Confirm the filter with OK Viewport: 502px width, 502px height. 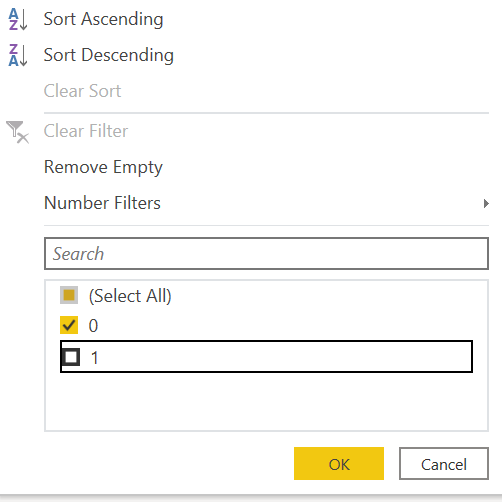click(x=339, y=464)
